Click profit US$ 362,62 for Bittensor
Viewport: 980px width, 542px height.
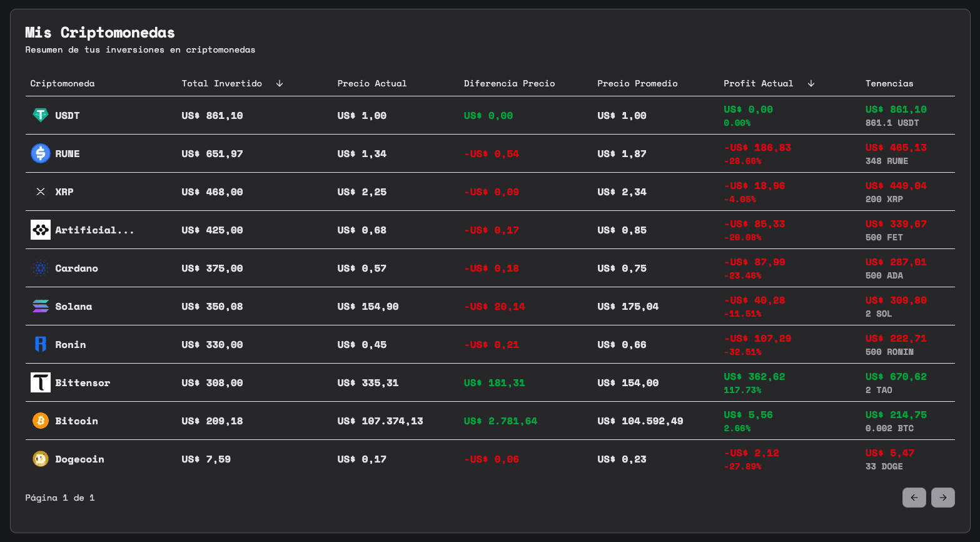pyautogui.click(x=754, y=376)
